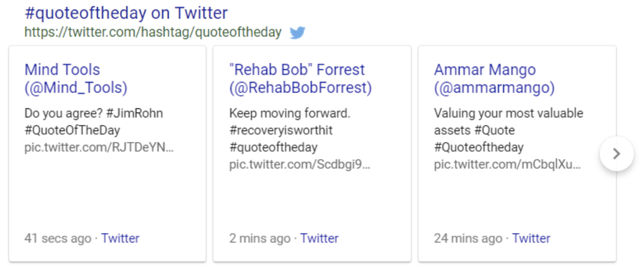Open Mind Tools (@Mind_Tools) profile link
The width and height of the screenshot is (644, 279).
tap(76, 79)
